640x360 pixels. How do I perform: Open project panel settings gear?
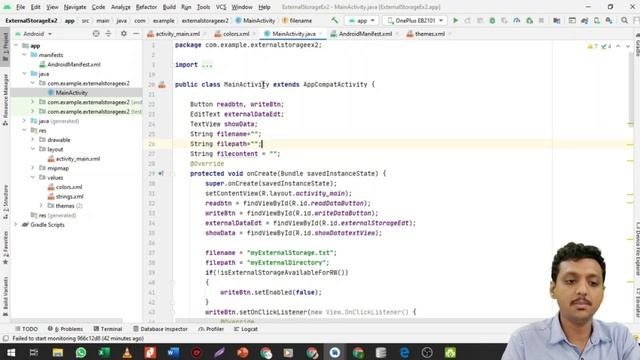click(124, 34)
